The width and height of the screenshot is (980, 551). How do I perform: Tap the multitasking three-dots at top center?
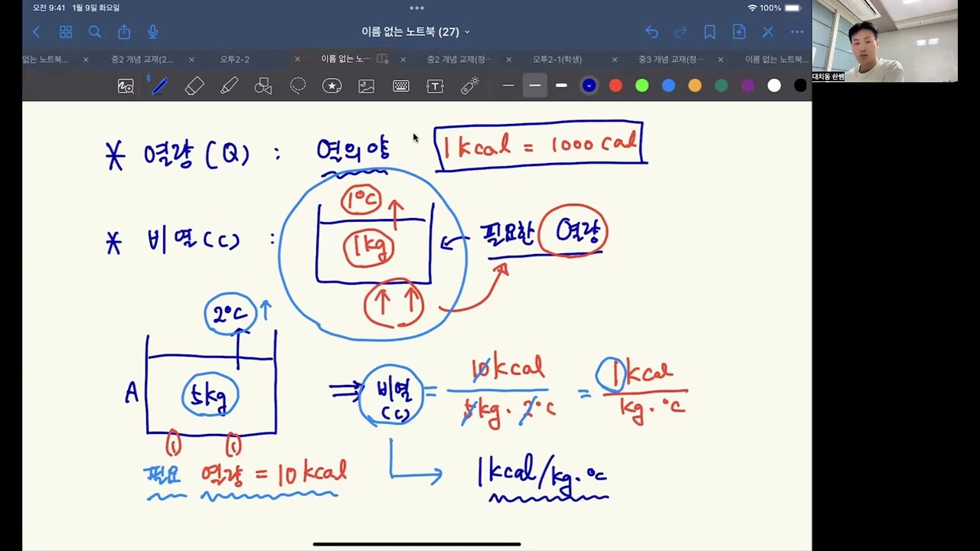(416, 8)
